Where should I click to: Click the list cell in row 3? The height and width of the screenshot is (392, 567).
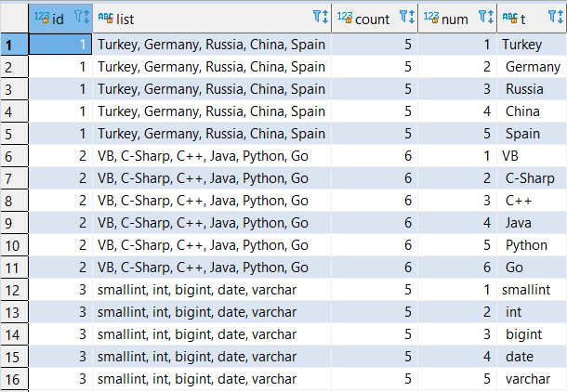(212, 89)
